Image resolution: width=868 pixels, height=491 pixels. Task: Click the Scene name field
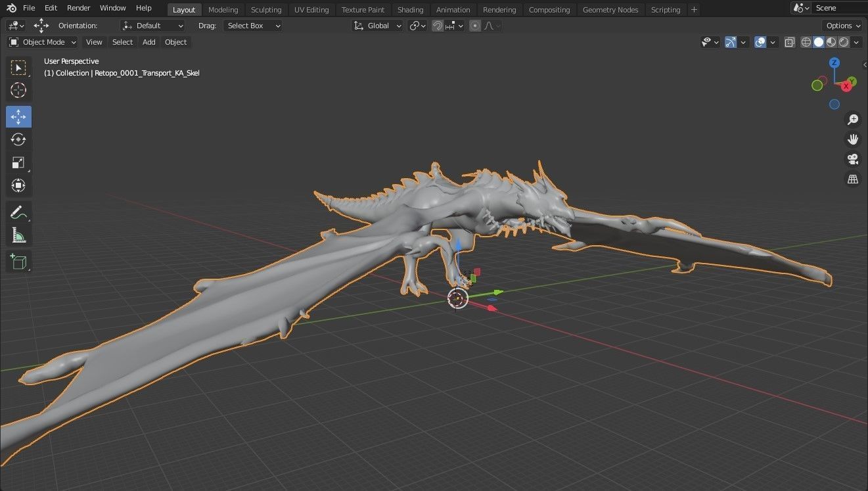[839, 8]
